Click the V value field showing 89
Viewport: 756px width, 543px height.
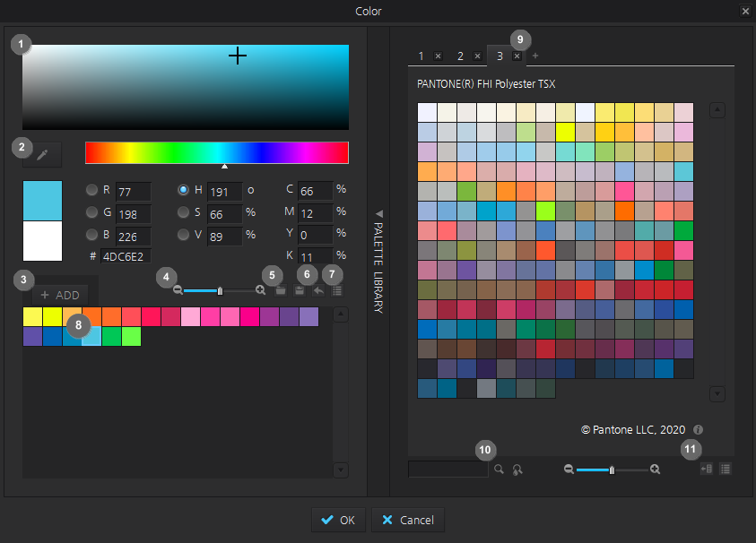click(225, 237)
